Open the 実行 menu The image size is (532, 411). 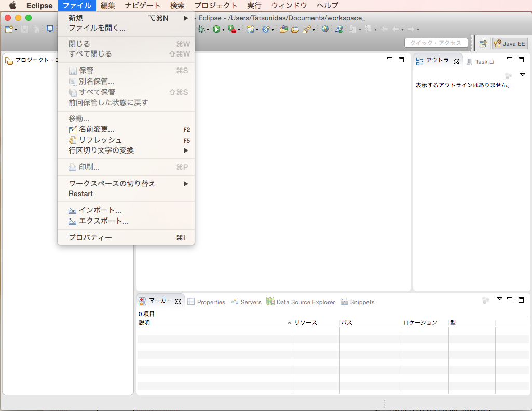[254, 5]
